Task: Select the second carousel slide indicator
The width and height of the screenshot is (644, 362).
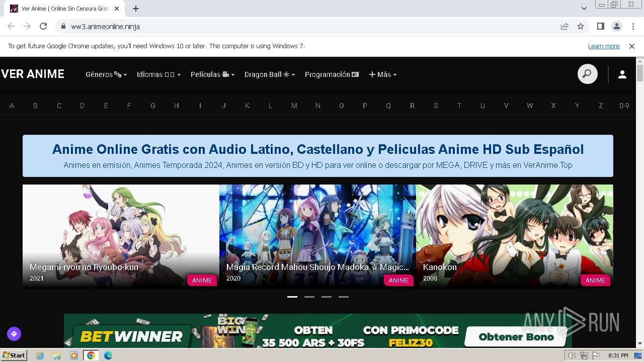Action: [309, 297]
